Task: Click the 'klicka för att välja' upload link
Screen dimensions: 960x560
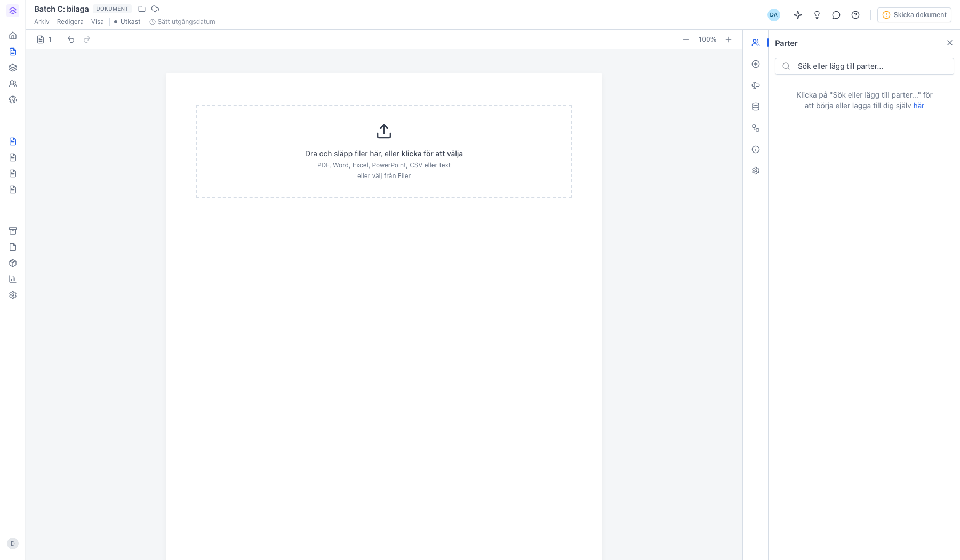Action: click(432, 154)
